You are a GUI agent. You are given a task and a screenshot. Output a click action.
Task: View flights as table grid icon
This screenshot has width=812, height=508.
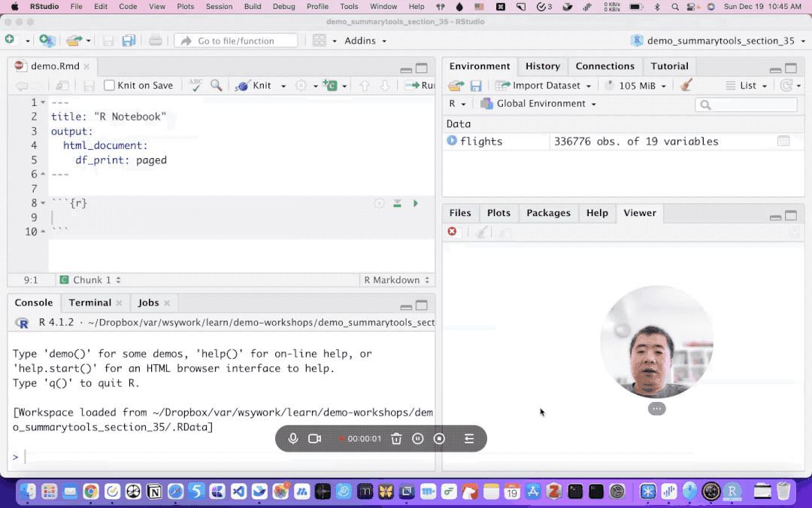click(x=783, y=141)
